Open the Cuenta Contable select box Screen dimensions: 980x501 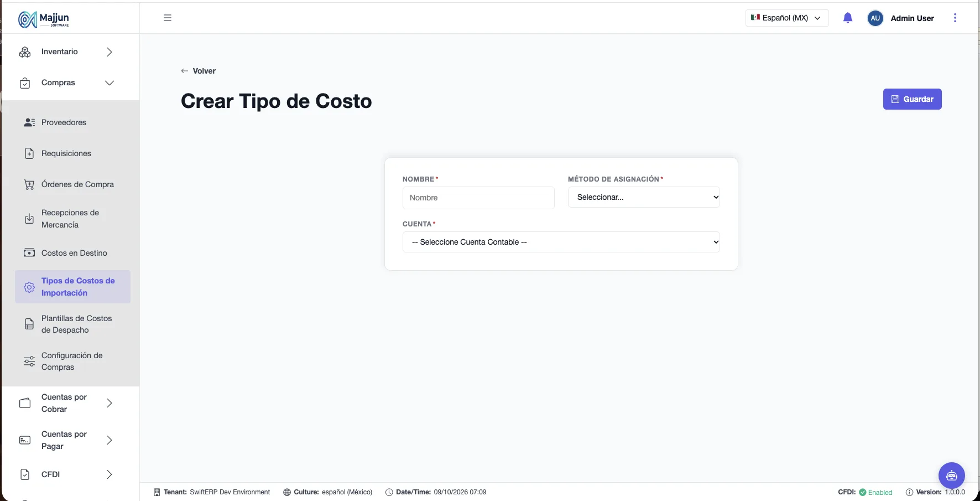[x=561, y=242]
